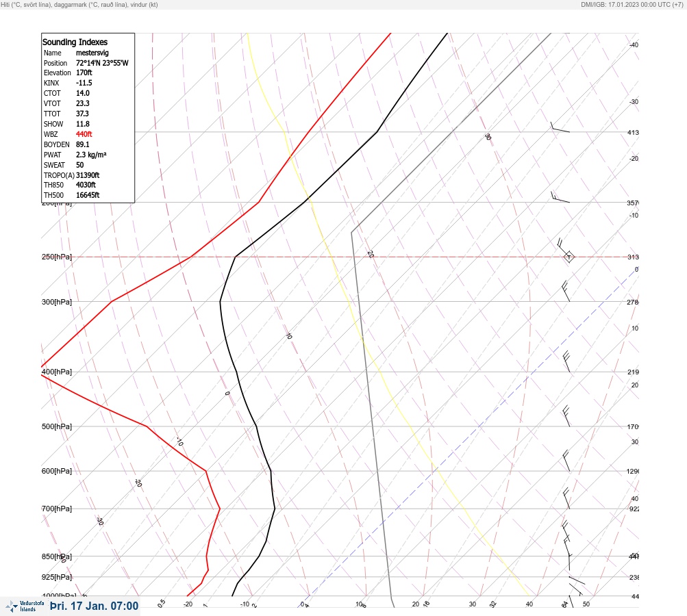This screenshot has width=687, height=616.
Task: Click the wind barb at 925 hPa
Action: click(x=577, y=580)
